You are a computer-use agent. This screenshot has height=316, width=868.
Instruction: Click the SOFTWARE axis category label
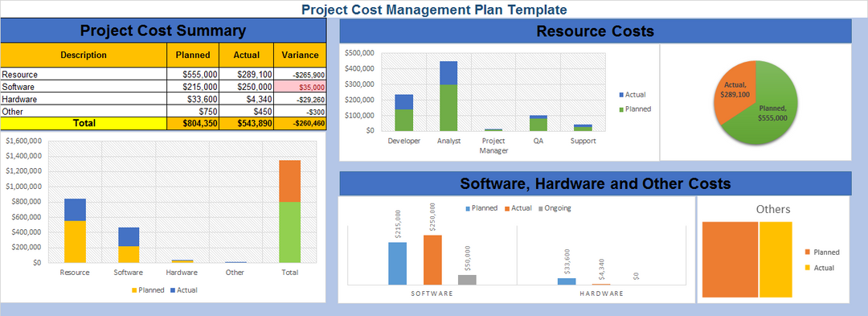click(432, 293)
